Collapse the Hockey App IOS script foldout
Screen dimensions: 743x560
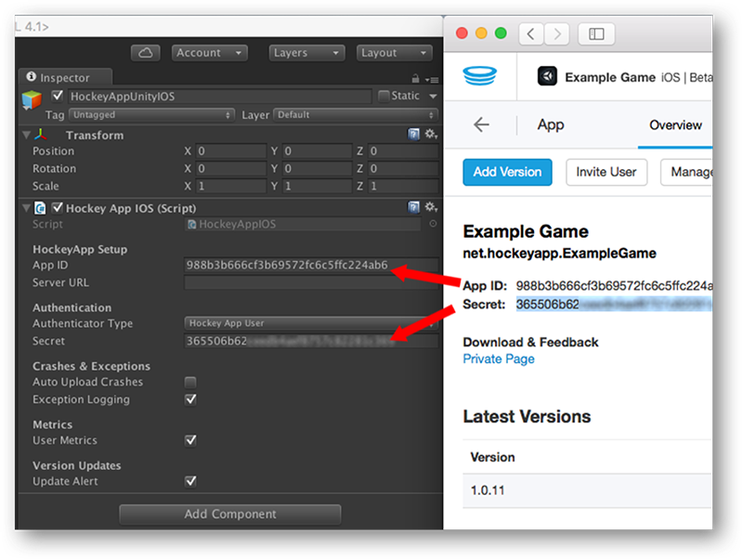(x=27, y=208)
